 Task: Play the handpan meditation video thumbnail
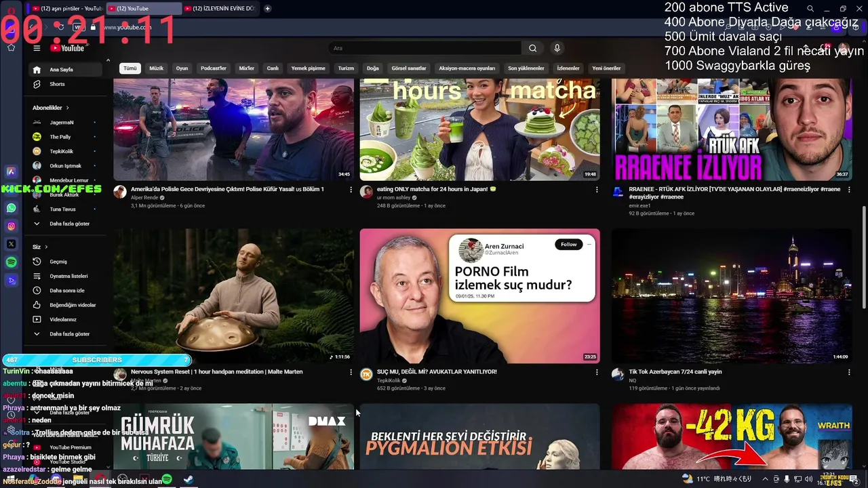(233, 296)
